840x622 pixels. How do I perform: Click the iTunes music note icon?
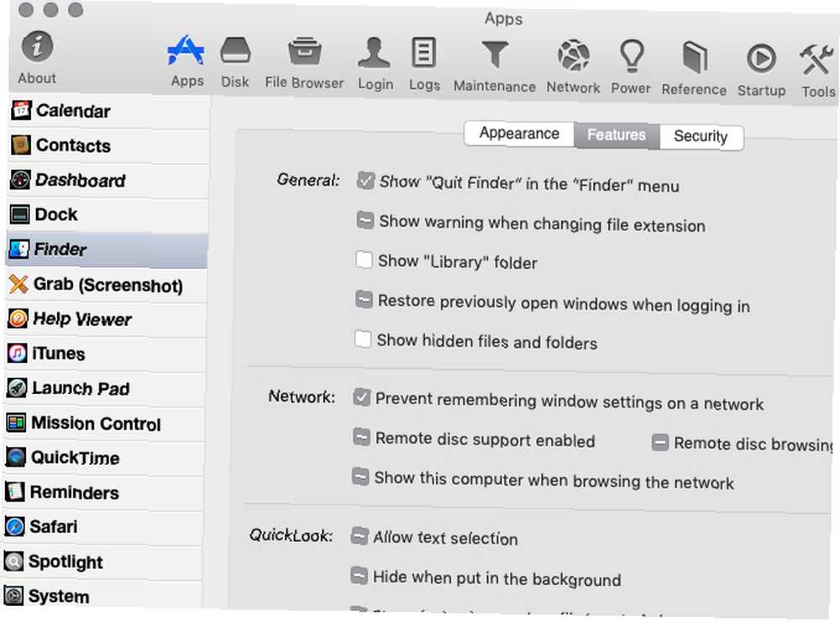(17, 353)
